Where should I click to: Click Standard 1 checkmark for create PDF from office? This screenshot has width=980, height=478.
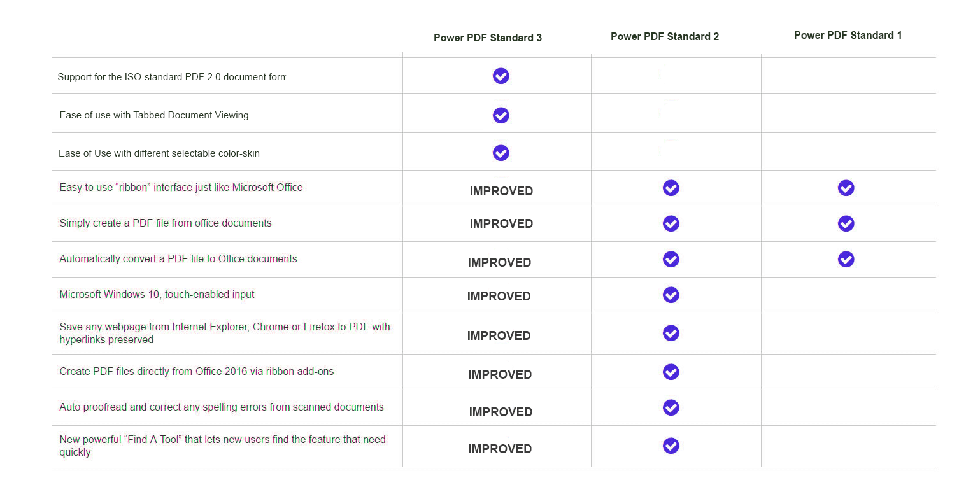(846, 223)
